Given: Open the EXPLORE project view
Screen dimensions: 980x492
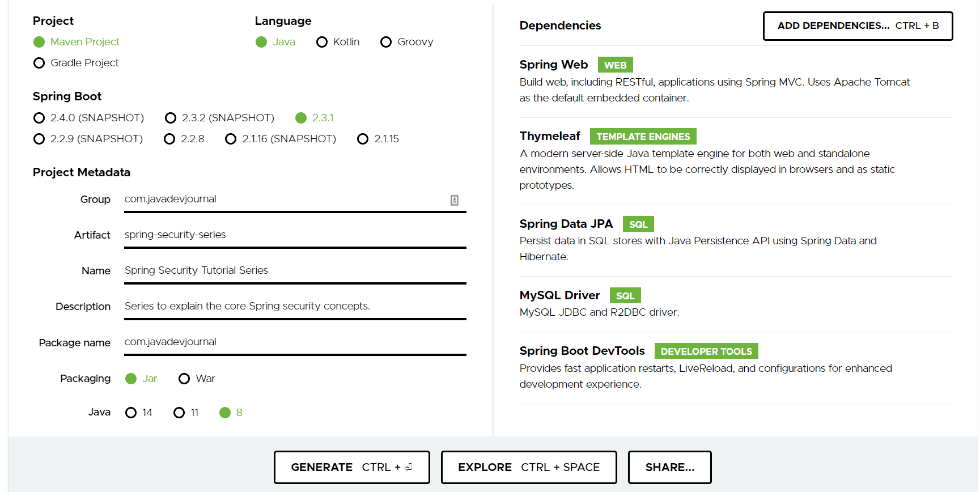Looking at the screenshot, I should [528, 467].
